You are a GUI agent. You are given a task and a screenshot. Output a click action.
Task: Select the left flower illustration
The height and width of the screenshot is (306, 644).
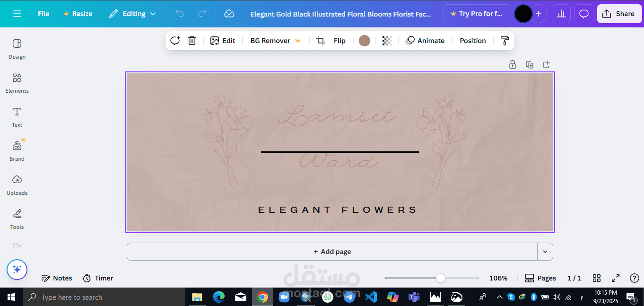[227, 141]
